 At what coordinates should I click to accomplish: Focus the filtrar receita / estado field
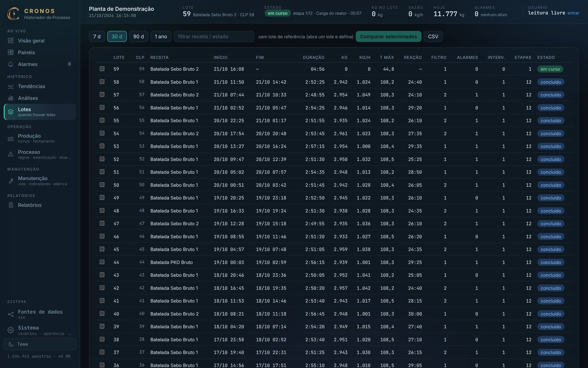[x=214, y=36]
